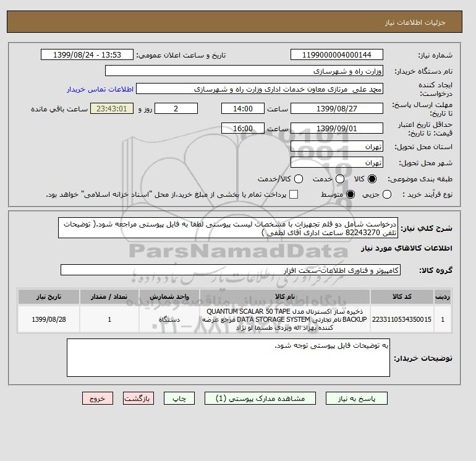Select the خدمت radio button
Image resolution: width=476 pixels, height=461 pixels.
pyautogui.click(x=340, y=179)
